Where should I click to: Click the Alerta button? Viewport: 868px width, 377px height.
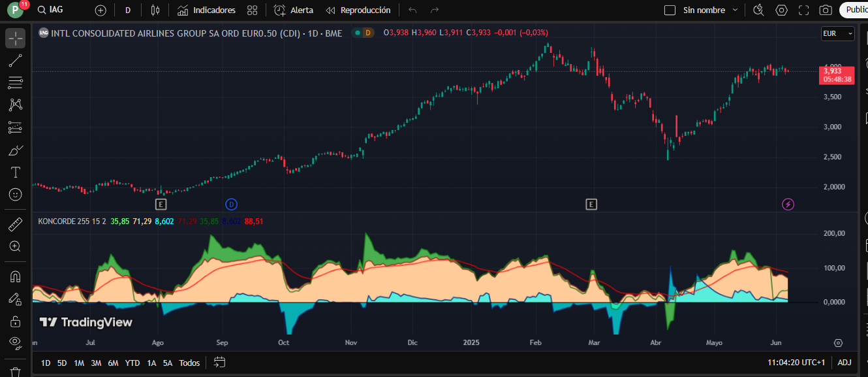294,10
